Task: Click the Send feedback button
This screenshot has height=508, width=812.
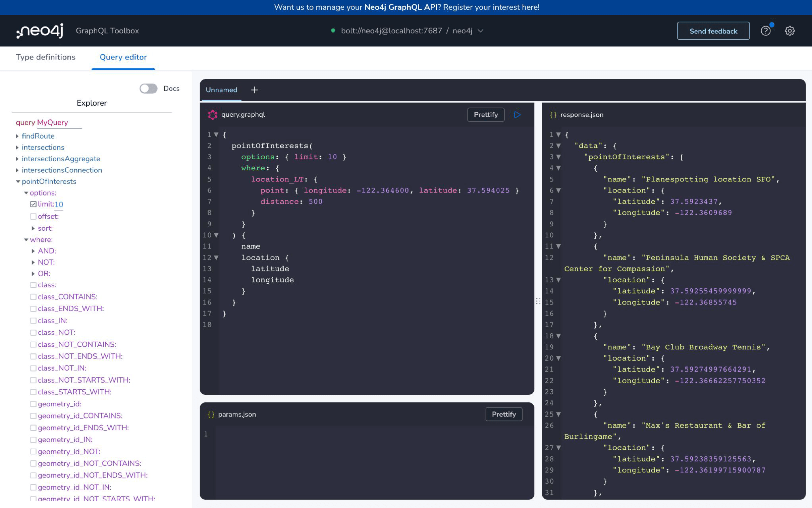Action: [x=713, y=31]
